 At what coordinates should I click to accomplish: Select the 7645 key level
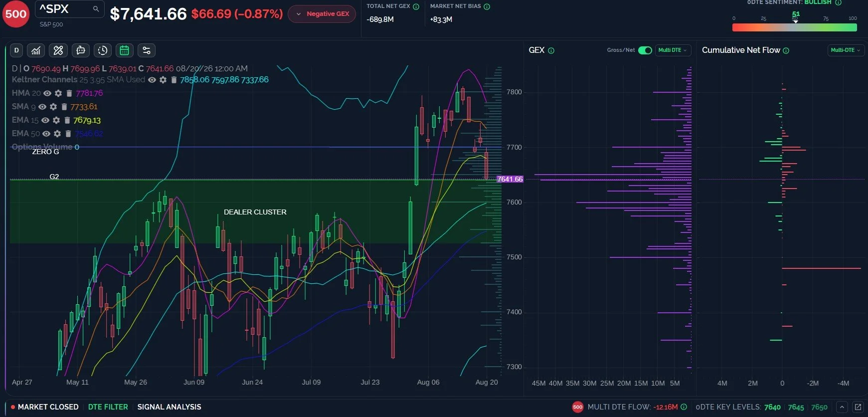pos(796,407)
